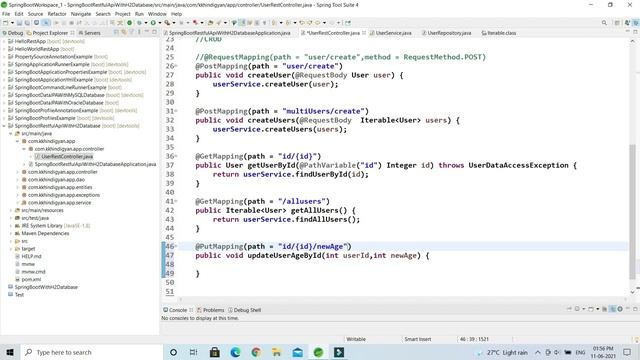Collapse the src/main/java folder
This screenshot has height=360, width=640.
click(x=11, y=133)
